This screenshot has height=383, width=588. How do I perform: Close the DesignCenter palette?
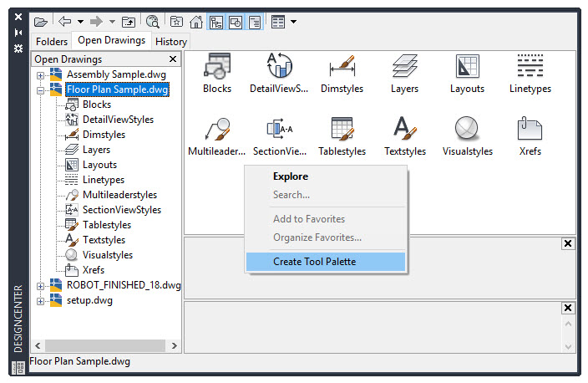pyautogui.click(x=18, y=17)
